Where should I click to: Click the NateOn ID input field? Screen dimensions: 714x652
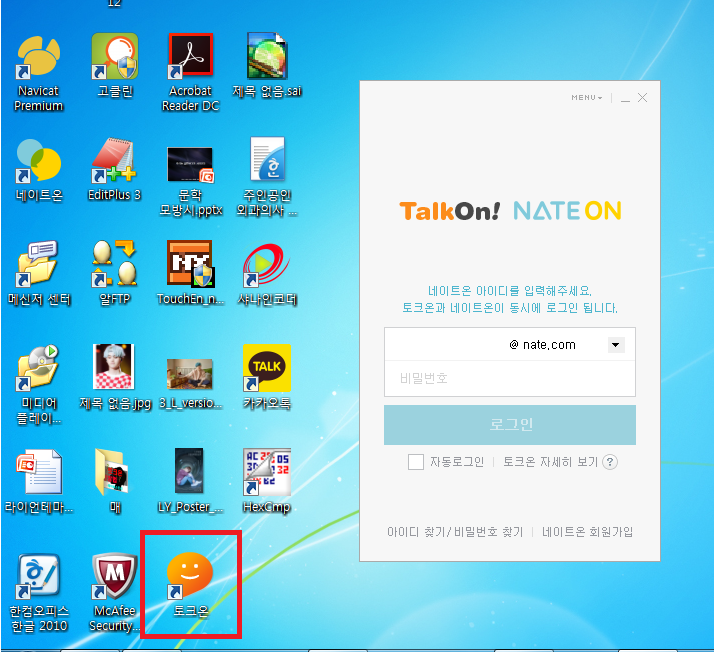click(x=446, y=345)
